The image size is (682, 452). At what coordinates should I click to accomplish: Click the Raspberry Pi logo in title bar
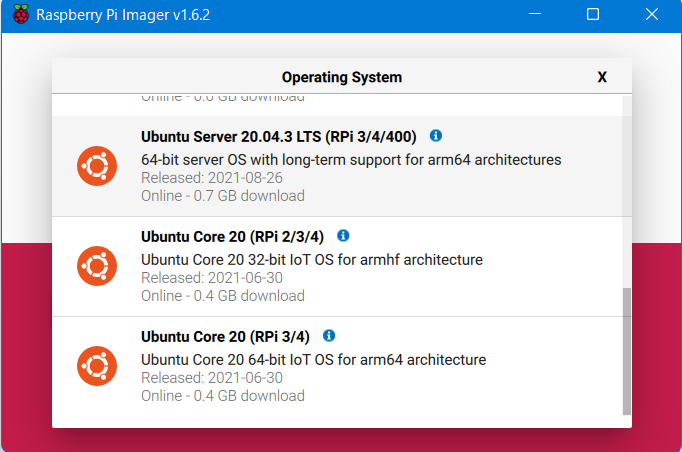coord(19,15)
